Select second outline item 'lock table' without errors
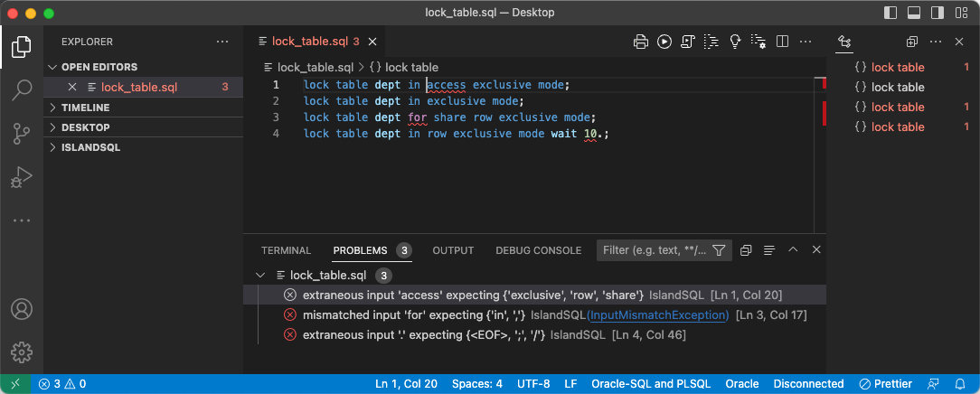This screenshot has height=394, width=980. (898, 88)
